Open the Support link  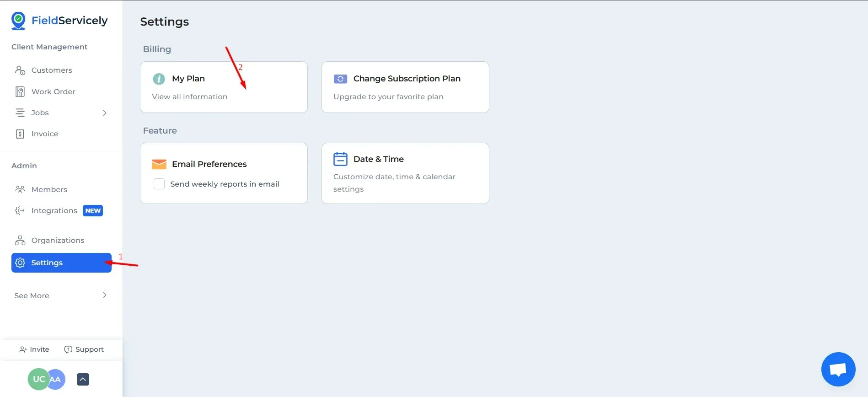(x=84, y=349)
